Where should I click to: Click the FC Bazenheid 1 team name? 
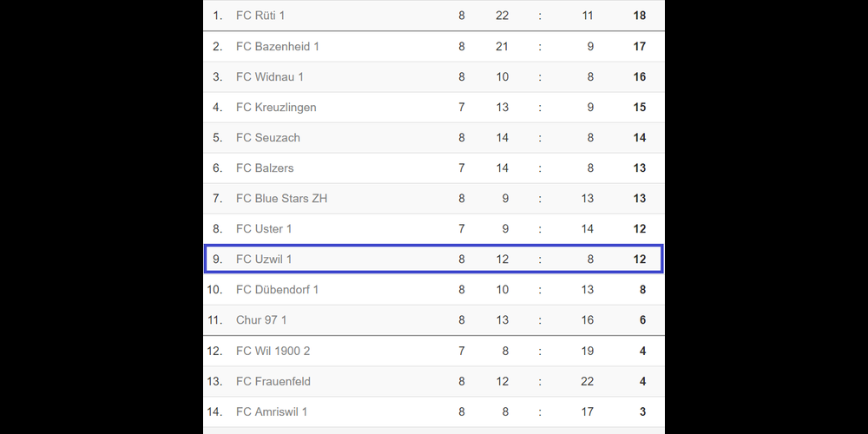coord(278,46)
